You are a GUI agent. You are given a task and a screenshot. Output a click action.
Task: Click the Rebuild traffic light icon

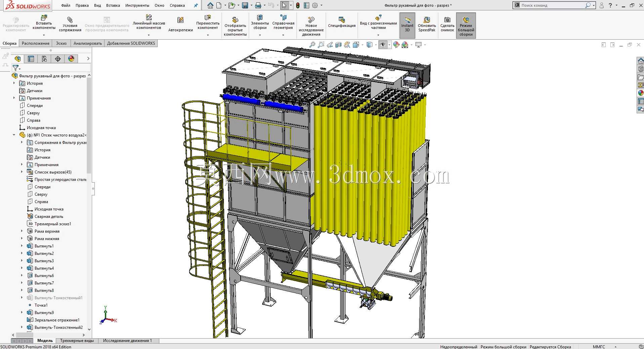[x=298, y=5]
